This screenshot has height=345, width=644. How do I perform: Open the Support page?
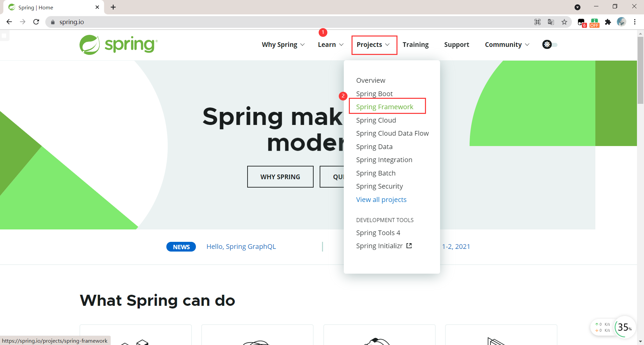pyautogui.click(x=457, y=45)
